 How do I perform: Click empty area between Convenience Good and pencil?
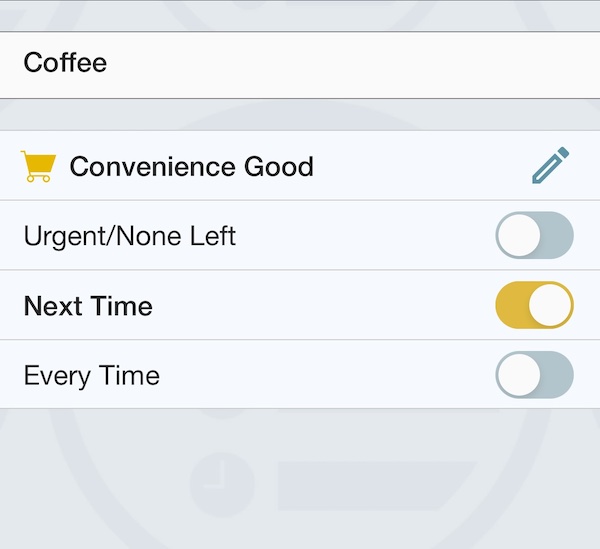click(x=423, y=166)
